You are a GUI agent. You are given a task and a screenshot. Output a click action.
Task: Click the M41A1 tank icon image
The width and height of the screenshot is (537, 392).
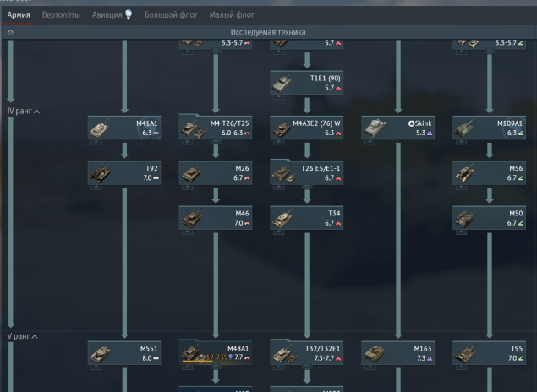point(100,128)
